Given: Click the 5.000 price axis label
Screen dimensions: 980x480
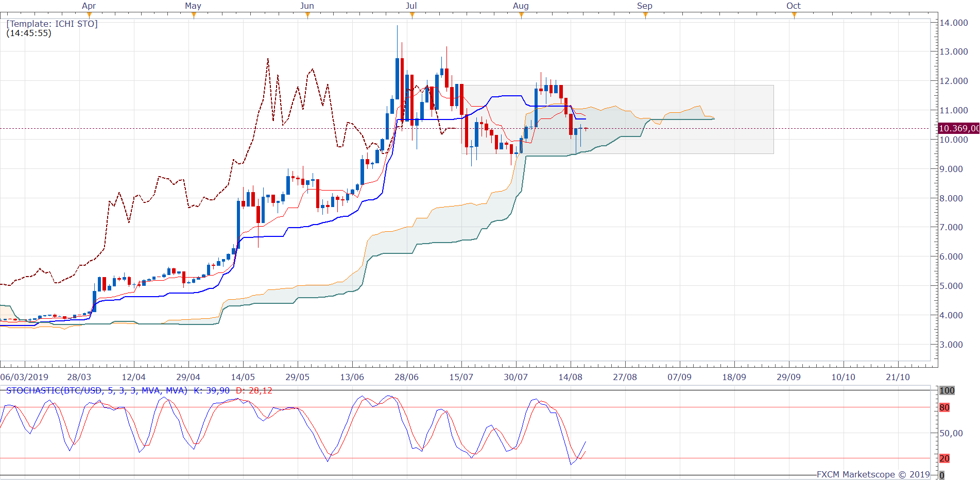Looking at the screenshot, I should click(951, 286).
